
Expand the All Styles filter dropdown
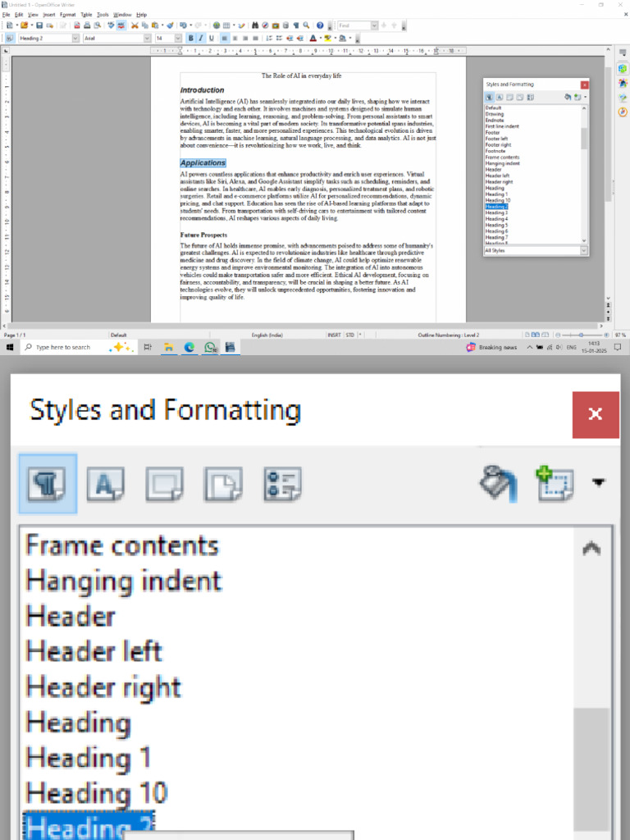point(584,250)
